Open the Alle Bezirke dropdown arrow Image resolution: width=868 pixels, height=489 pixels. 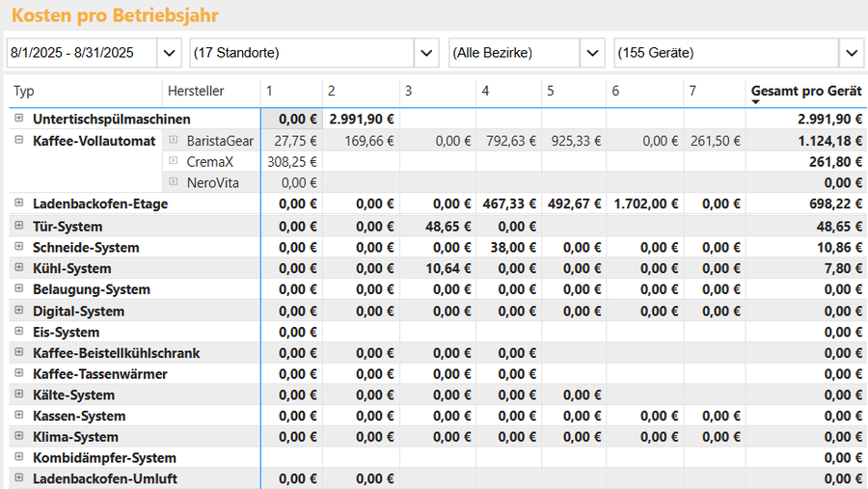[x=592, y=53]
